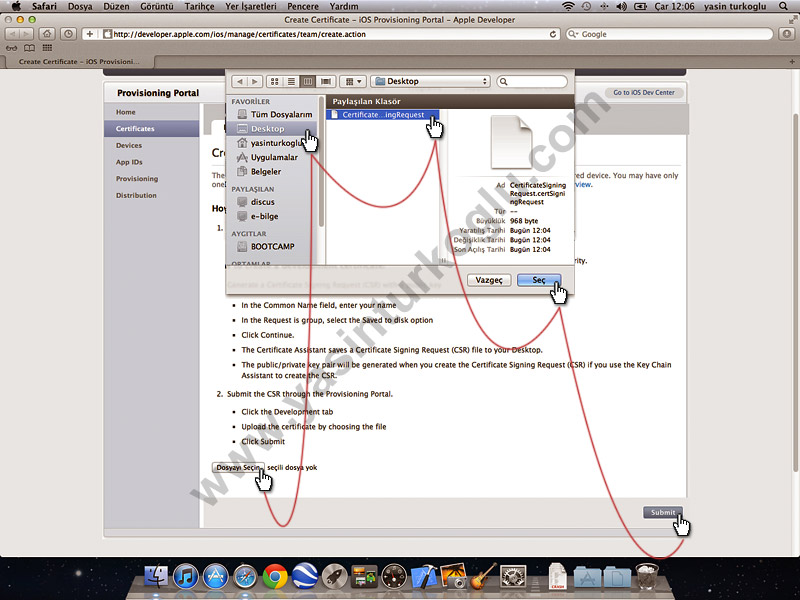Viewport: 800px width, 600px height.
Task: Switch file dialog to list view
Action: pyautogui.click(x=291, y=82)
